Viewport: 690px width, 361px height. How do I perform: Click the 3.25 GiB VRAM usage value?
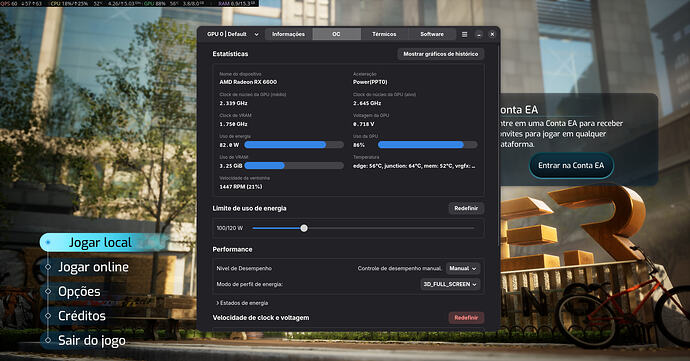pos(231,166)
